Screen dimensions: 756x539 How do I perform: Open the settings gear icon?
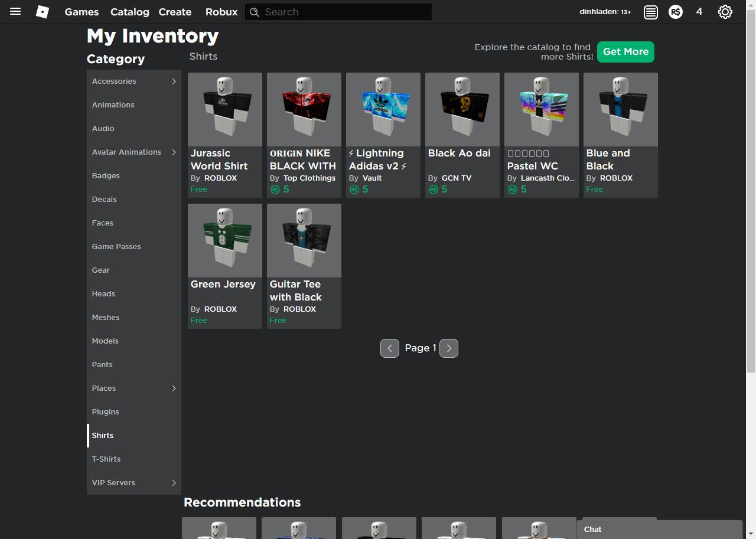coord(725,12)
